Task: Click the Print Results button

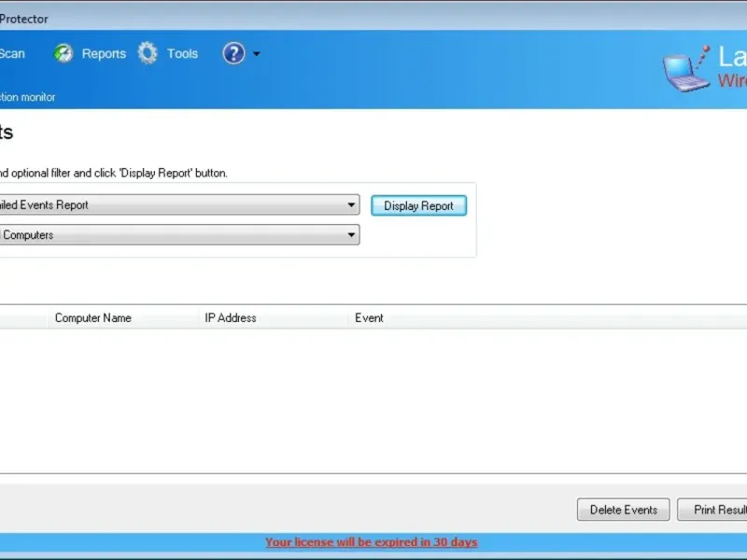Action: (712, 510)
